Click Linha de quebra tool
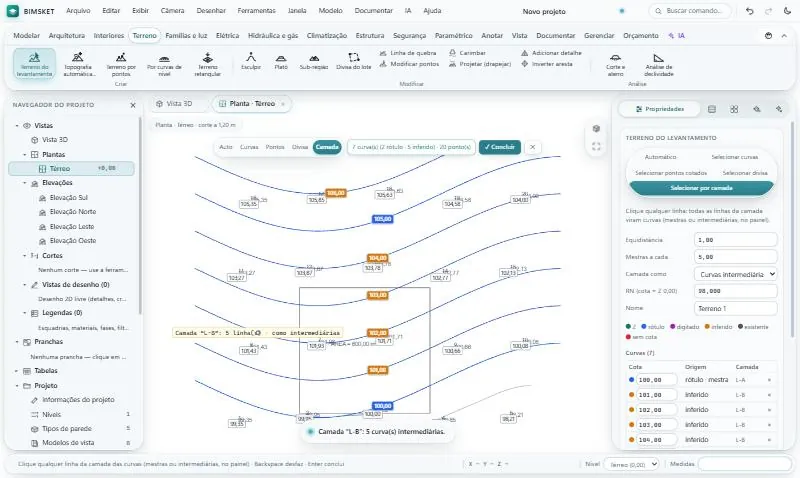Image resolution: width=800 pixels, height=478 pixels. 408,53
